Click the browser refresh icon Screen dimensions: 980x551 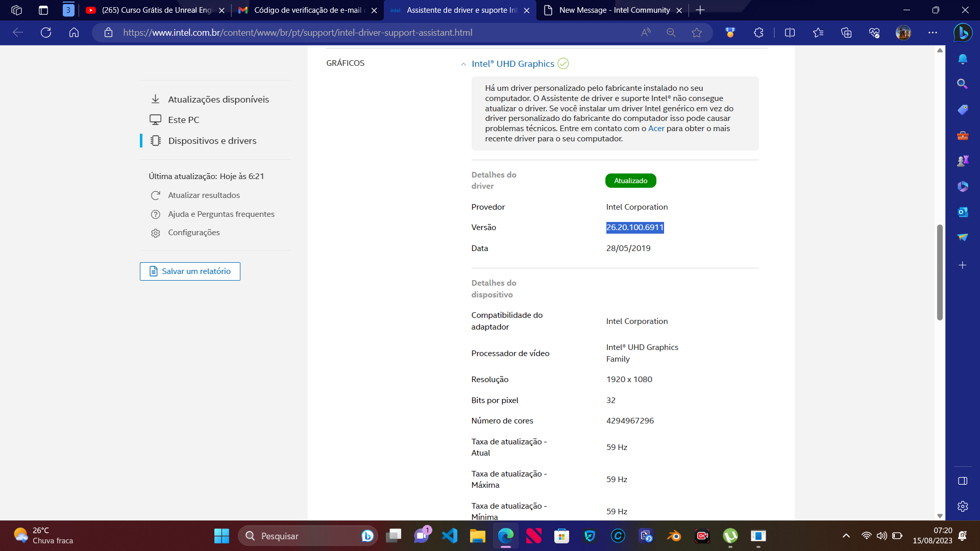[46, 33]
